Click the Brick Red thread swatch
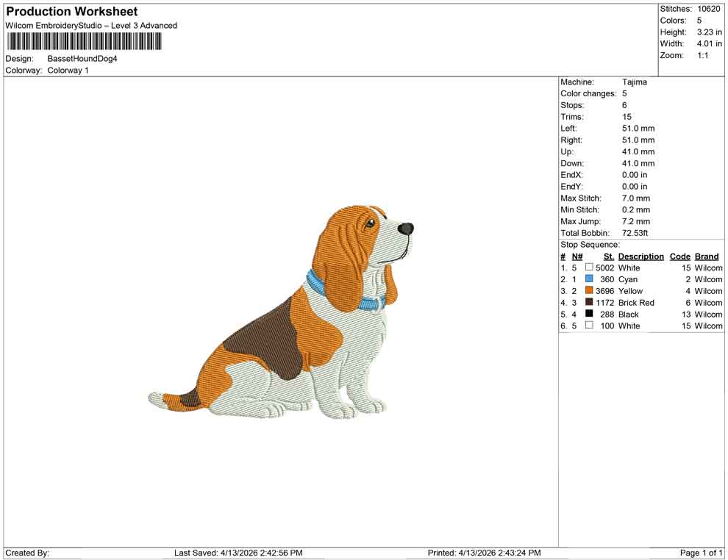Screen dimensions: 728x560 pos(588,303)
